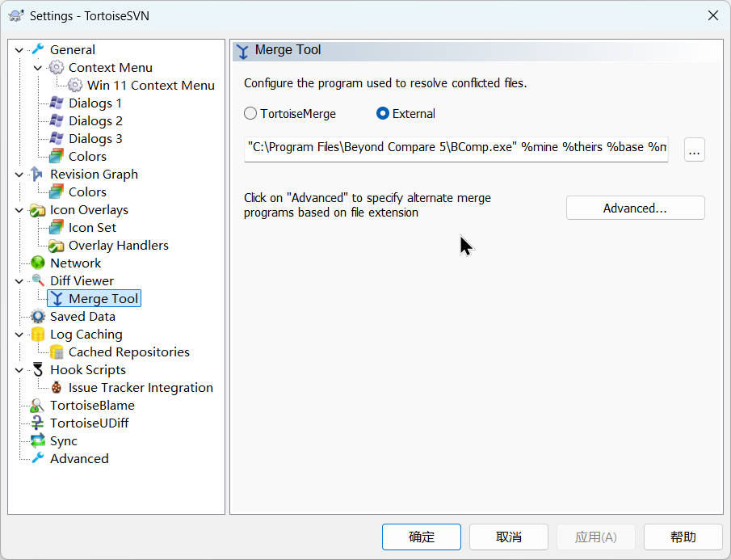731x560 pixels.
Task: Click the Log Caching database icon
Action: (x=37, y=334)
